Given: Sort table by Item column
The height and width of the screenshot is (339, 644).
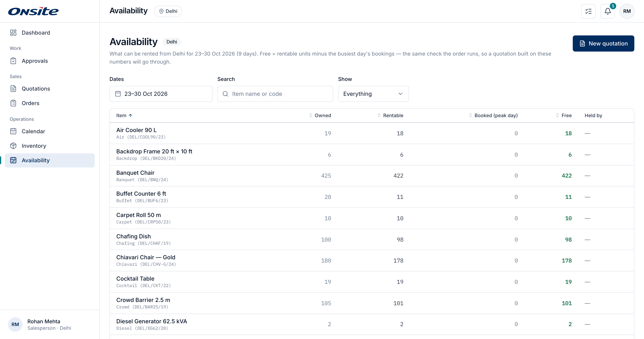Looking at the screenshot, I should point(124,116).
